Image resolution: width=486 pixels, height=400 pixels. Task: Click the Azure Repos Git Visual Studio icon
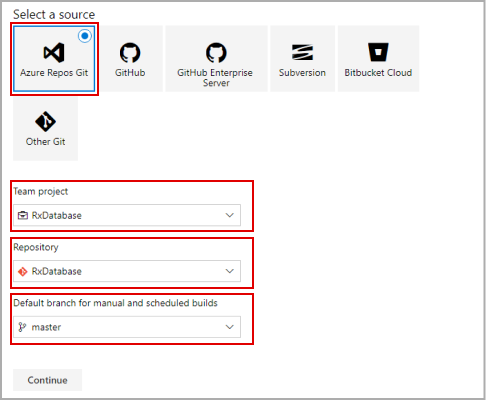click(x=54, y=52)
